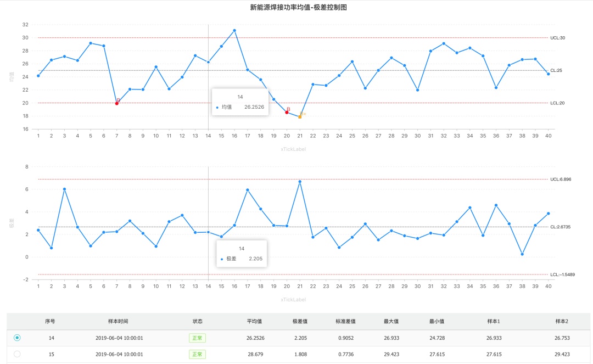Click lowest range chart point at sample 38
The width and height of the screenshot is (593, 364).
[522, 254]
